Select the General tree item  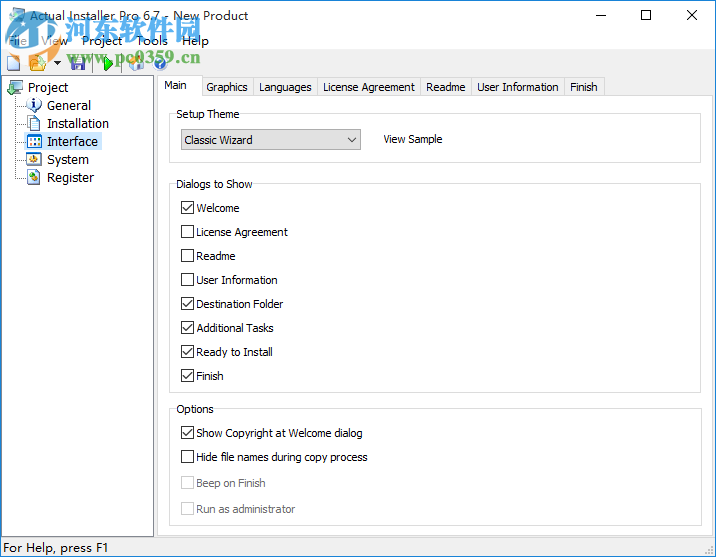pos(69,105)
